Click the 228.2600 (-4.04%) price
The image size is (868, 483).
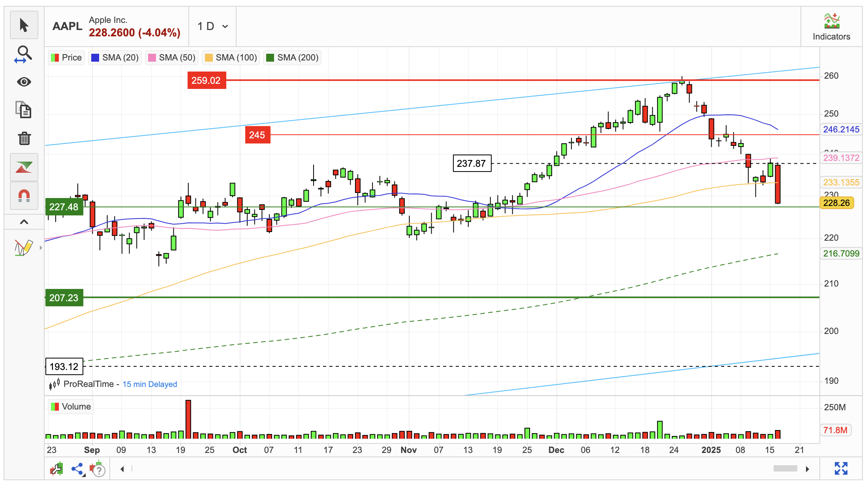pos(134,32)
